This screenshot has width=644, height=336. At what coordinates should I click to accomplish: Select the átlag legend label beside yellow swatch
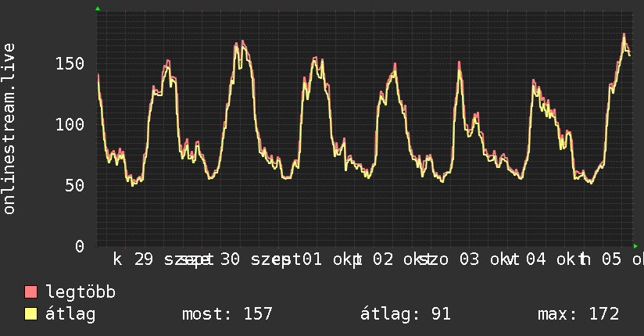tap(70, 314)
